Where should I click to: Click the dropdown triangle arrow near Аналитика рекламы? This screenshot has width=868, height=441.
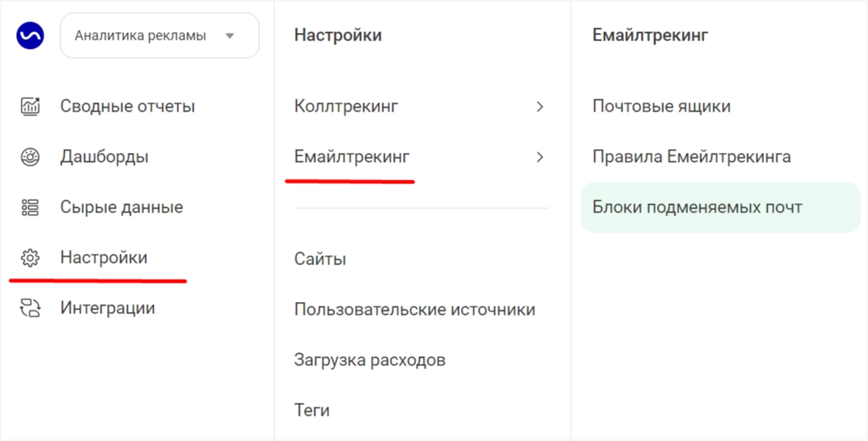229,36
